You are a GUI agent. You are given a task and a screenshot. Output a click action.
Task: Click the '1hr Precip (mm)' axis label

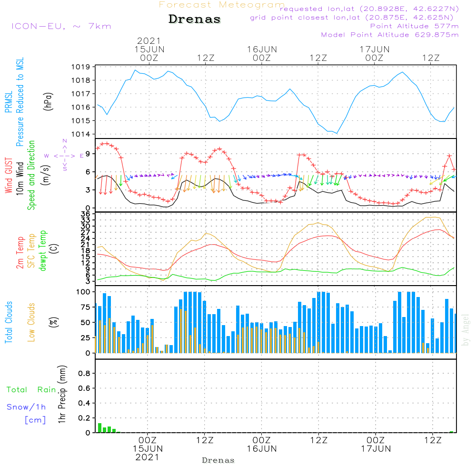tap(62, 394)
